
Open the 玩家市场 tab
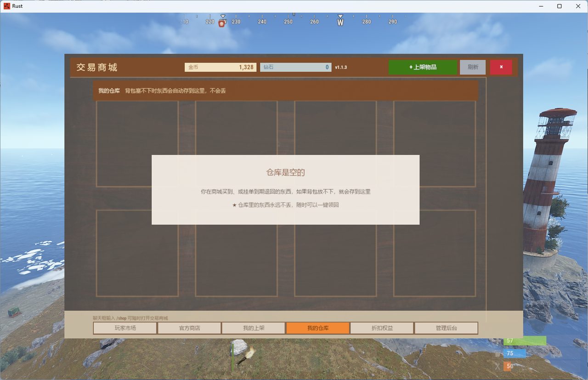click(125, 328)
